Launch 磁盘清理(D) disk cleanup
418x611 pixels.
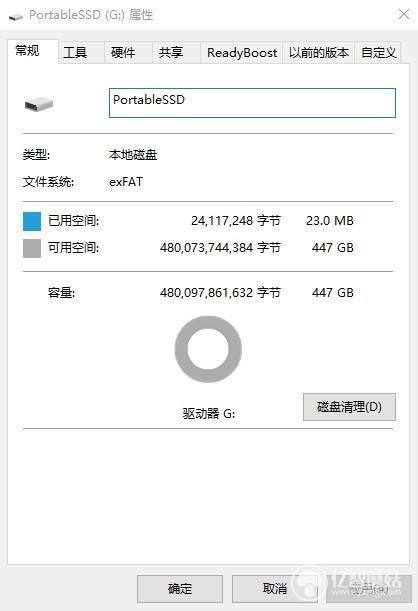click(349, 407)
